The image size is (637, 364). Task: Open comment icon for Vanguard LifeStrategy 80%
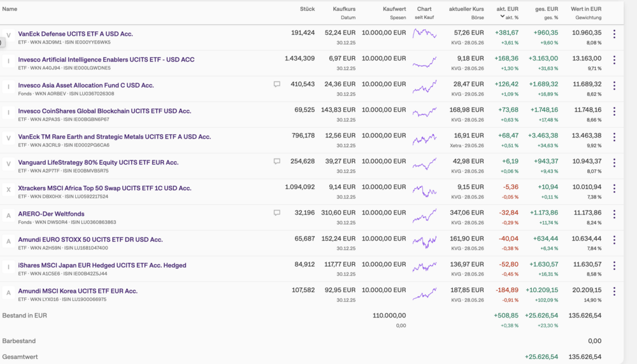pyautogui.click(x=276, y=162)
